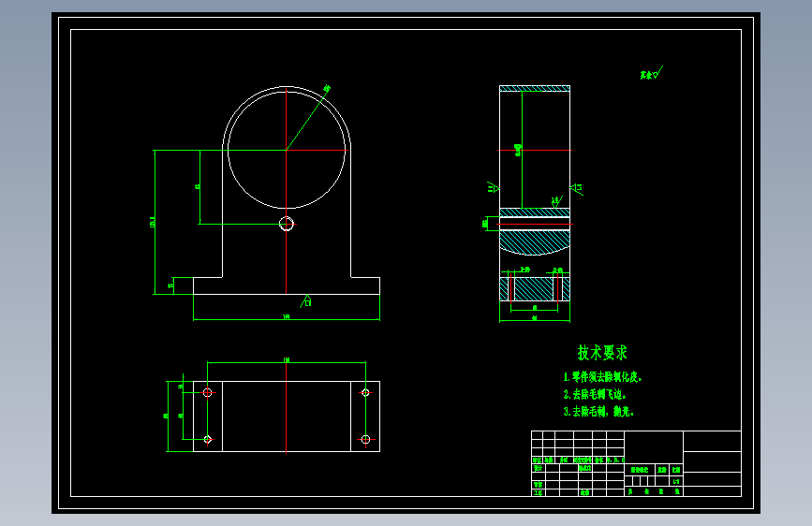Click the 工艺 cell in title block

coord(538,493)
